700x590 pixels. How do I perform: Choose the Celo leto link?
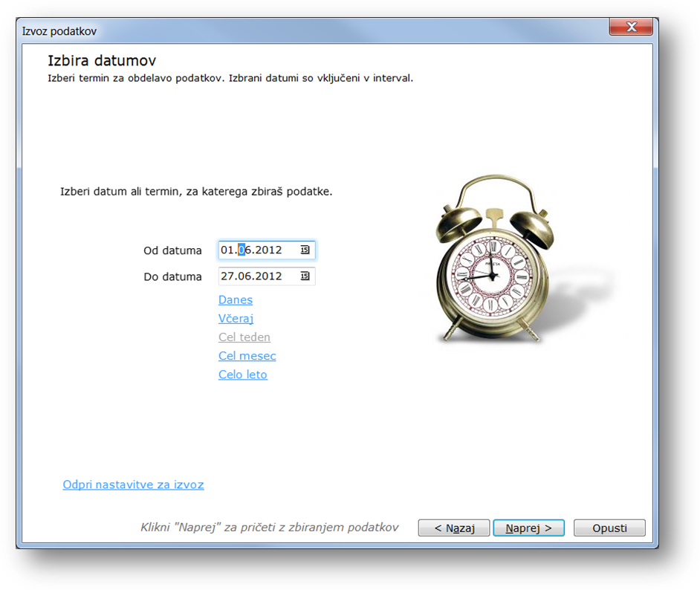point(242,375)
